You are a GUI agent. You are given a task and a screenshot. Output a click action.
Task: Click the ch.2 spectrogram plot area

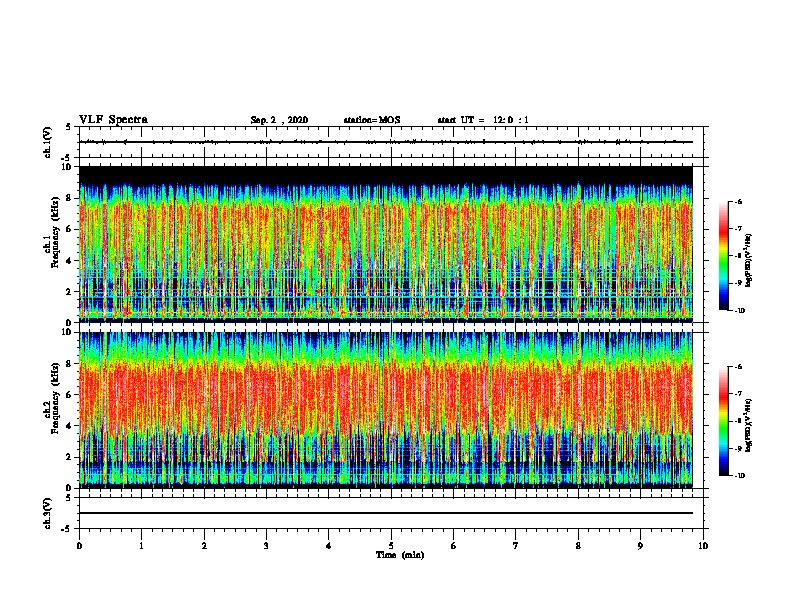[386, 410]
